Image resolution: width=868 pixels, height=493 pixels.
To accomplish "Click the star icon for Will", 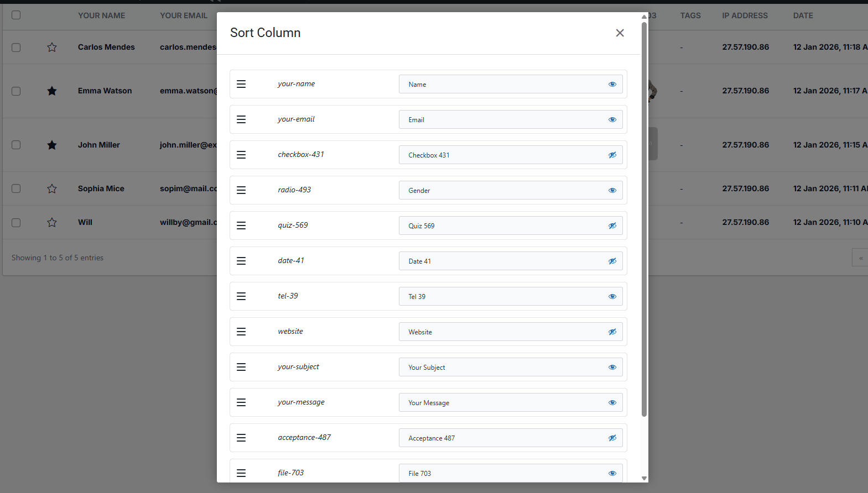I will pyautogui.click(x=52, y=223).
